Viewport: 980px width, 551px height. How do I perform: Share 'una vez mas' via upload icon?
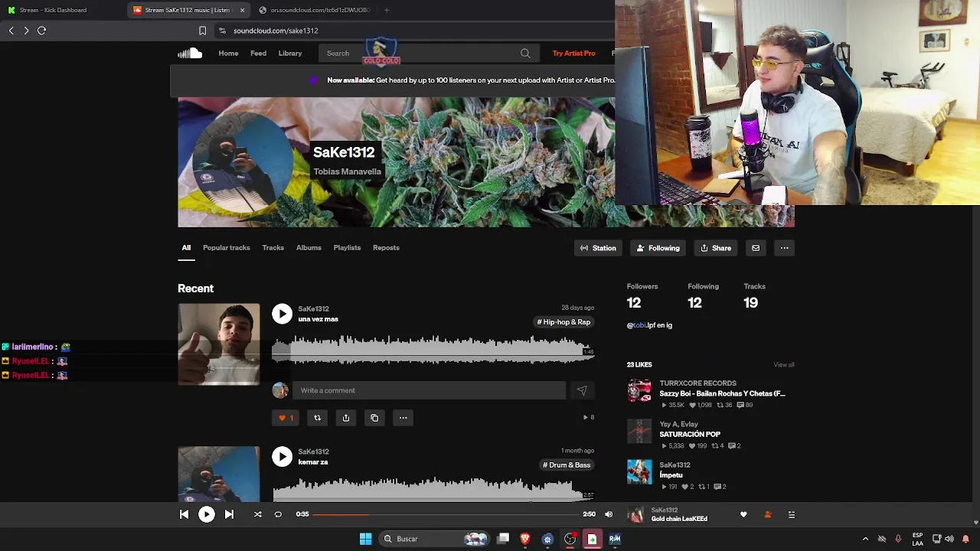click(346, 418)
